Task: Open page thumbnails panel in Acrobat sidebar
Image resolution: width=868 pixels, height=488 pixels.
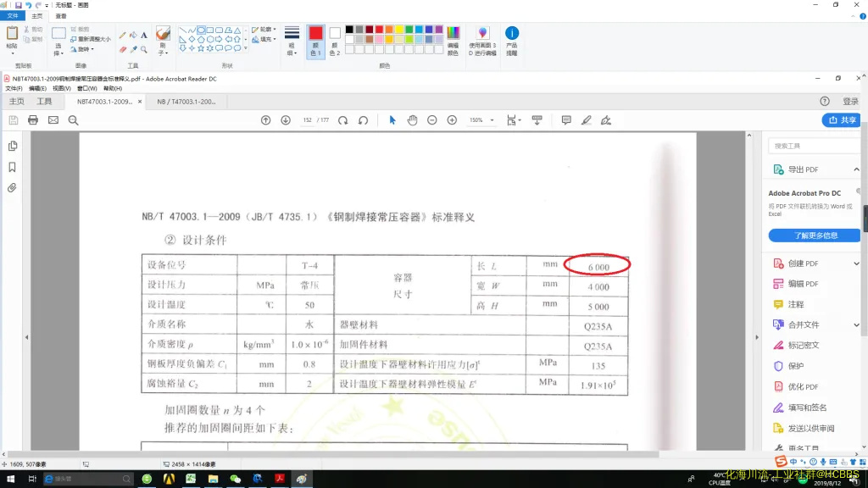Action: (x=13, y=146)
